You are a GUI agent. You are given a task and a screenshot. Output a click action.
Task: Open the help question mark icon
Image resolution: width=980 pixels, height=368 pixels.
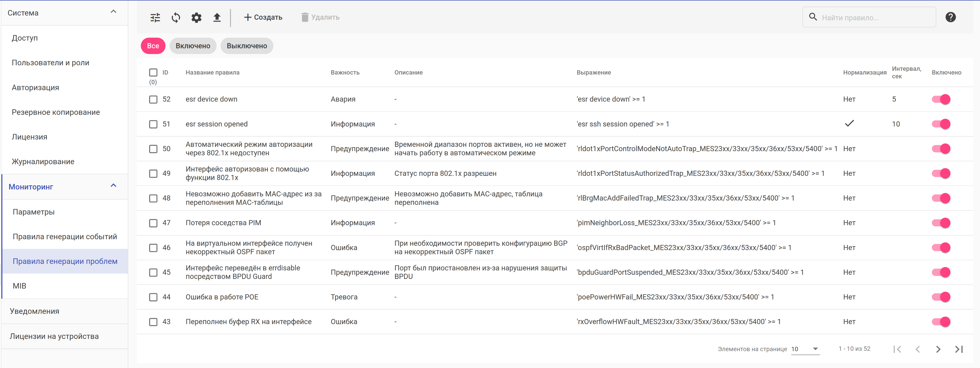coord(950,17)
